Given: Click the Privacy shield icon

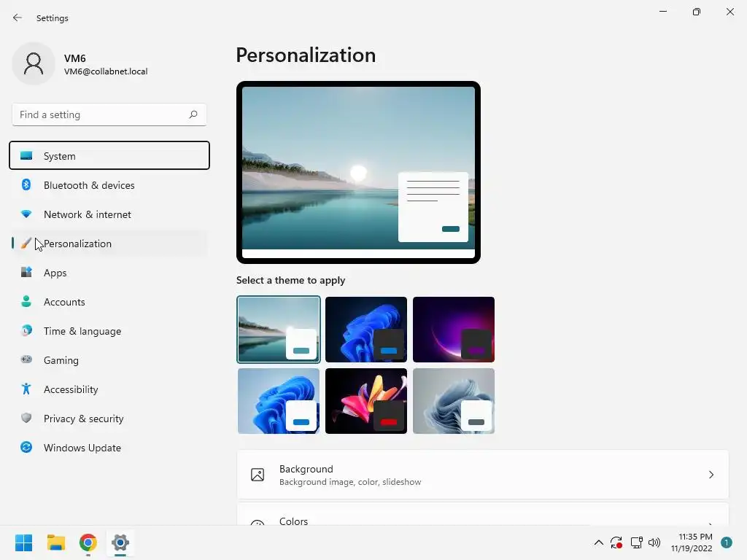Looking at the screenshot, I should (26, 418).
